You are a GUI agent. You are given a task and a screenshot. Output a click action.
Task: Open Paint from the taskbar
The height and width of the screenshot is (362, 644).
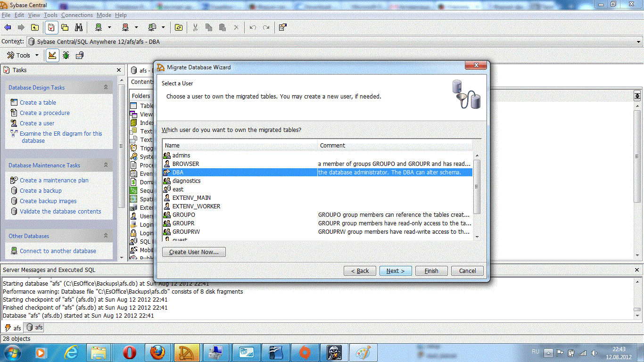[x=363, y=352]
